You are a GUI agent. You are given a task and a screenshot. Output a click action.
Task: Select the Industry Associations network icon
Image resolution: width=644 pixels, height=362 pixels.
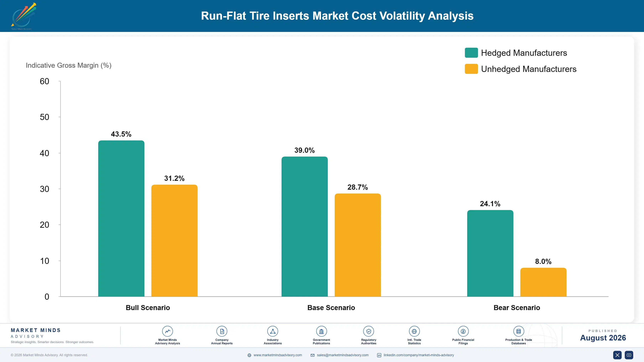pos(273,331)
